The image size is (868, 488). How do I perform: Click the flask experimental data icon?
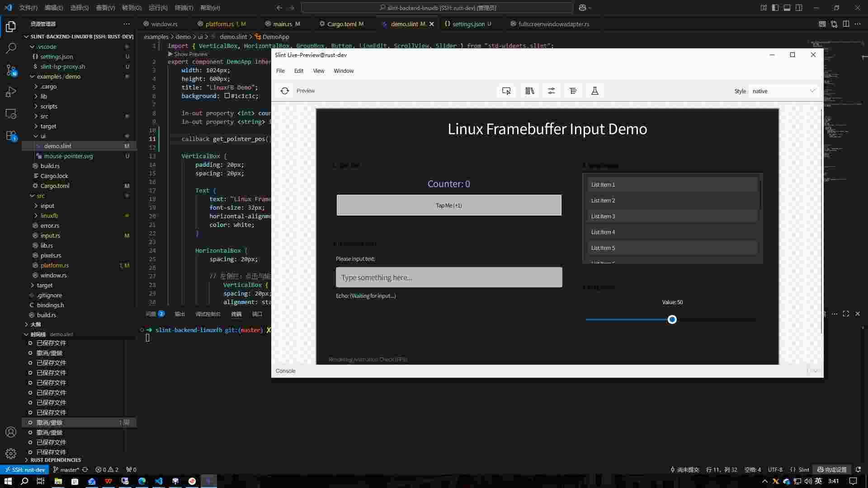594,91
